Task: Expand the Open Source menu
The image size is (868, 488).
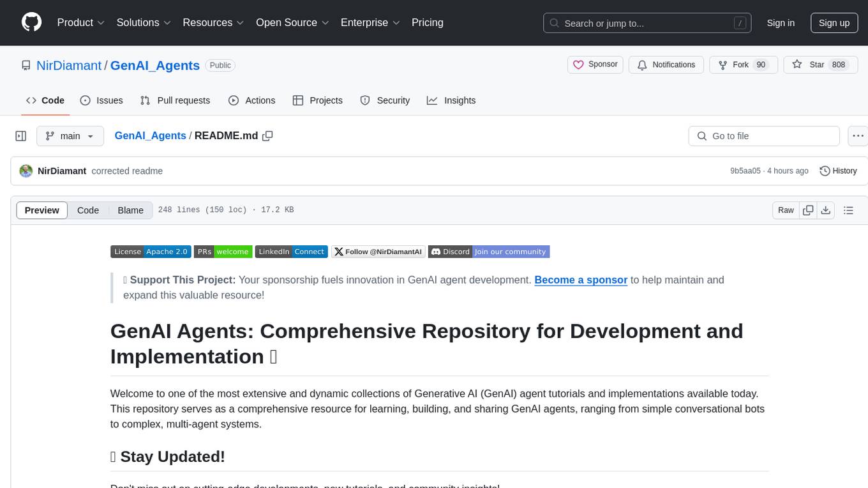Action: click(292, 22)
